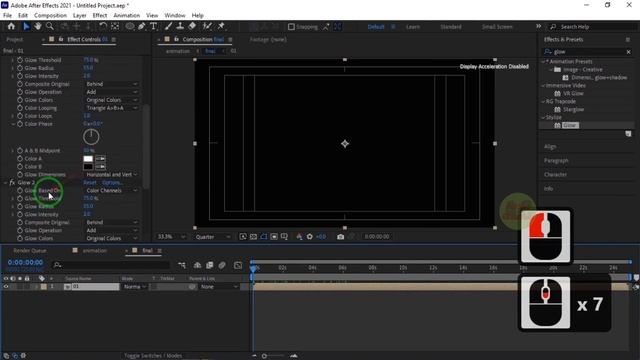Click the Show Channel color icon
The width and height of the screenshot is (640, 360).
coord(299,237)
